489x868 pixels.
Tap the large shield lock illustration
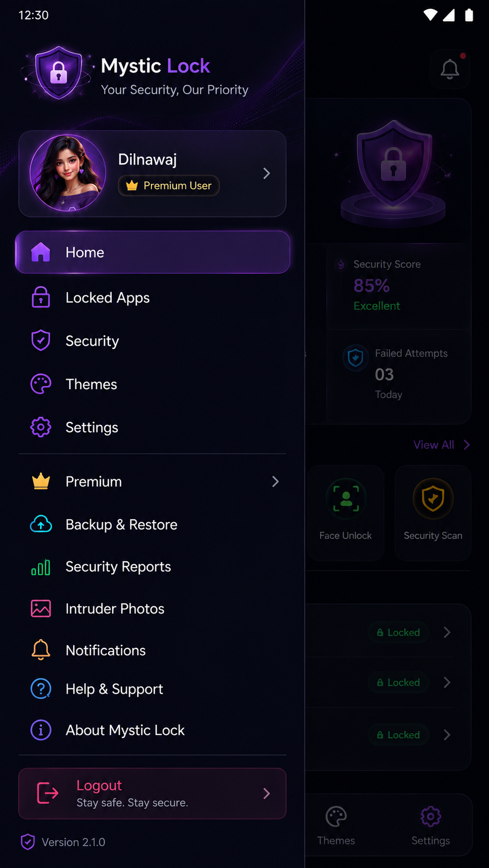(x=393, y=174)
